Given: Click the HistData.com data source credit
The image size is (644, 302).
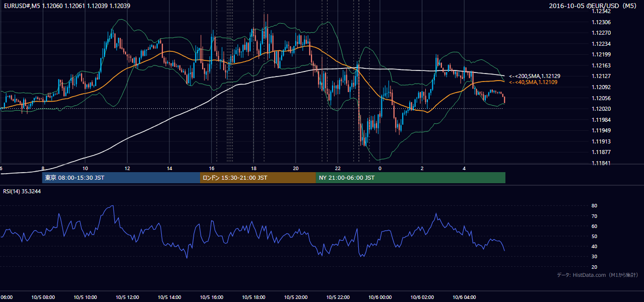Looking at the screenshot, I should point(597,275).
